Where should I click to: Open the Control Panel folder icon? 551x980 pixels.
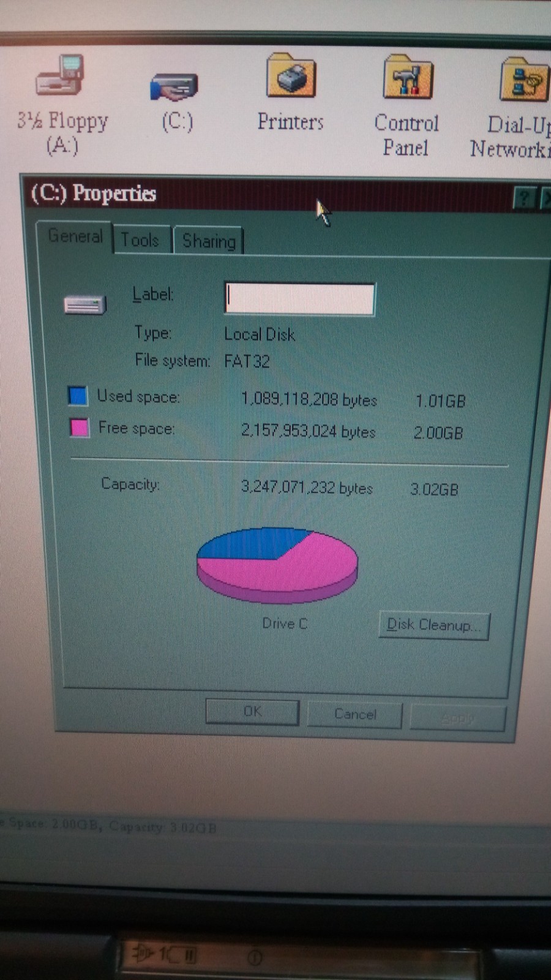[408, 77]
